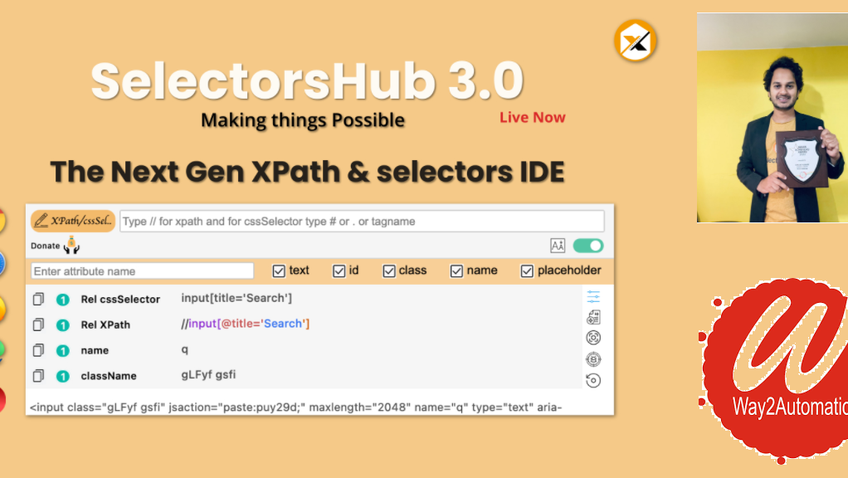Screen dimensions: 848x478
Task: Copy the Rel XPath value
Action: click(39, 325)
